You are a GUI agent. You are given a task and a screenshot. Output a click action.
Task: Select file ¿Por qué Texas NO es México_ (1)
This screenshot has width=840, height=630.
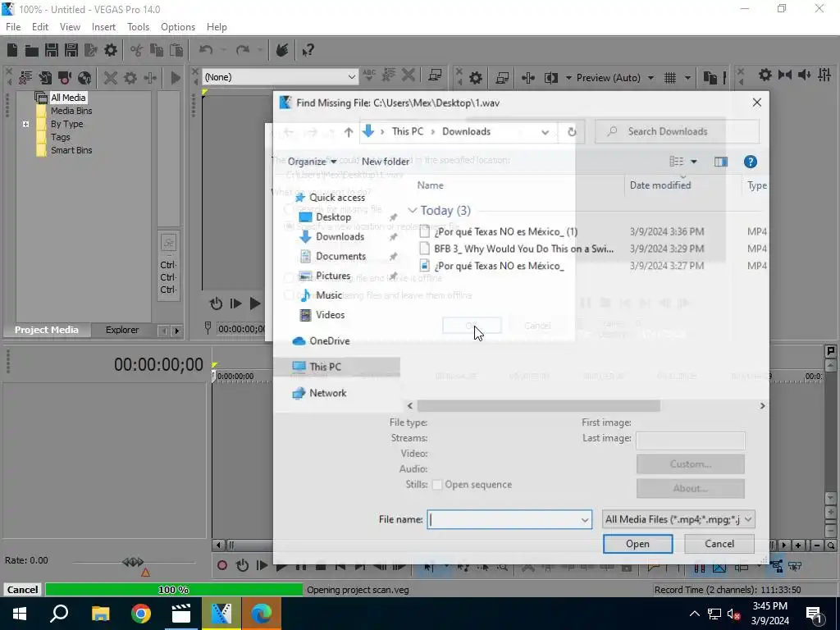[x=505, y=231]
